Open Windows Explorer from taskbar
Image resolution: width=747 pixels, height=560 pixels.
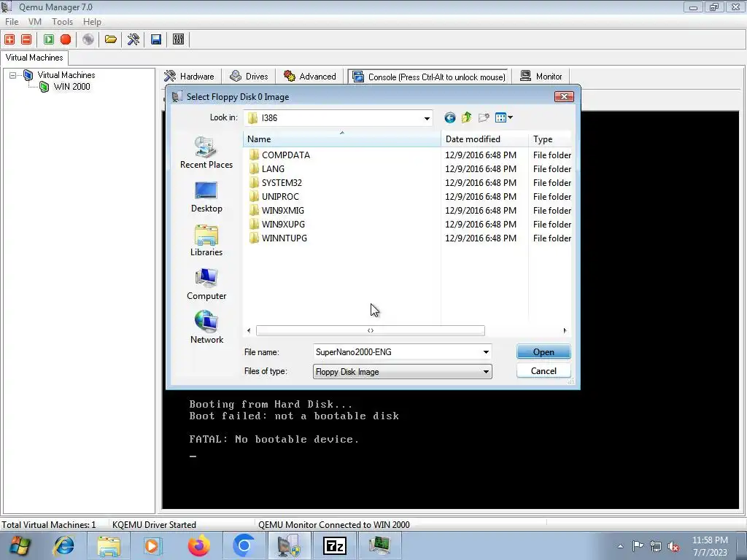pos(109,545)
